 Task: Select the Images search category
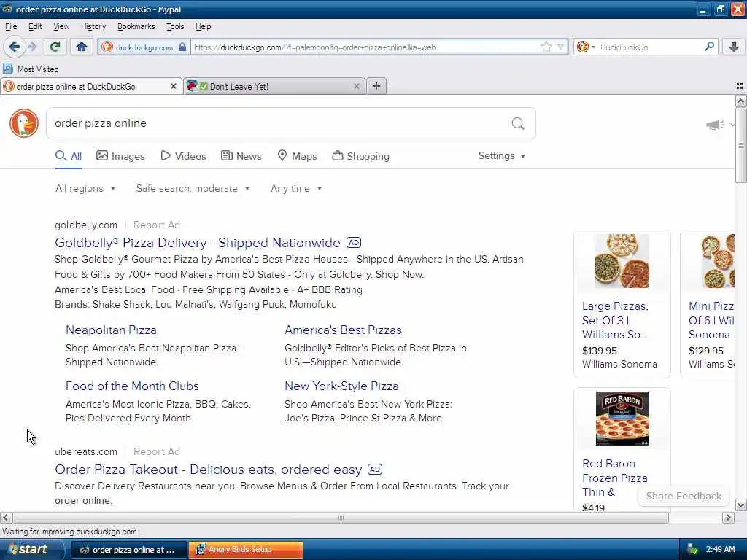coord(120,156)
